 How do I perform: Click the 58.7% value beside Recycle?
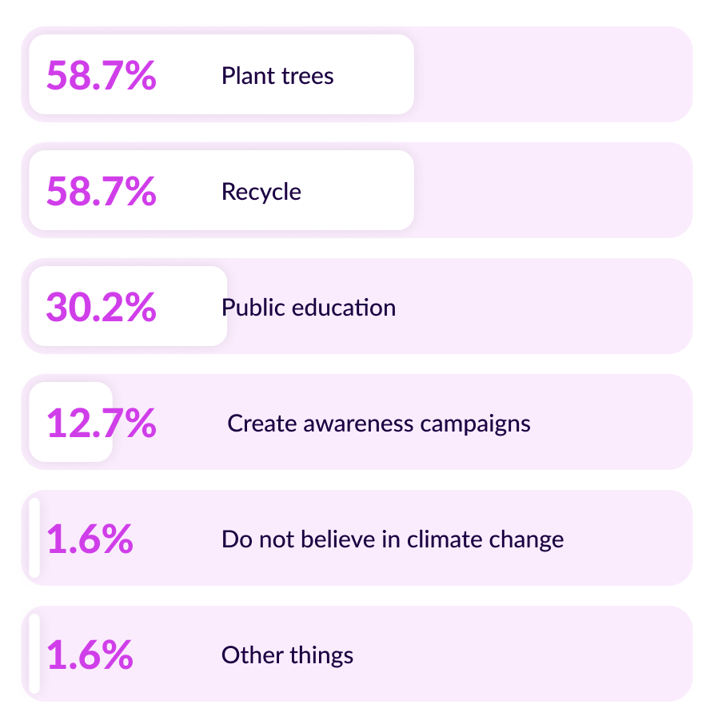(101, 192)
